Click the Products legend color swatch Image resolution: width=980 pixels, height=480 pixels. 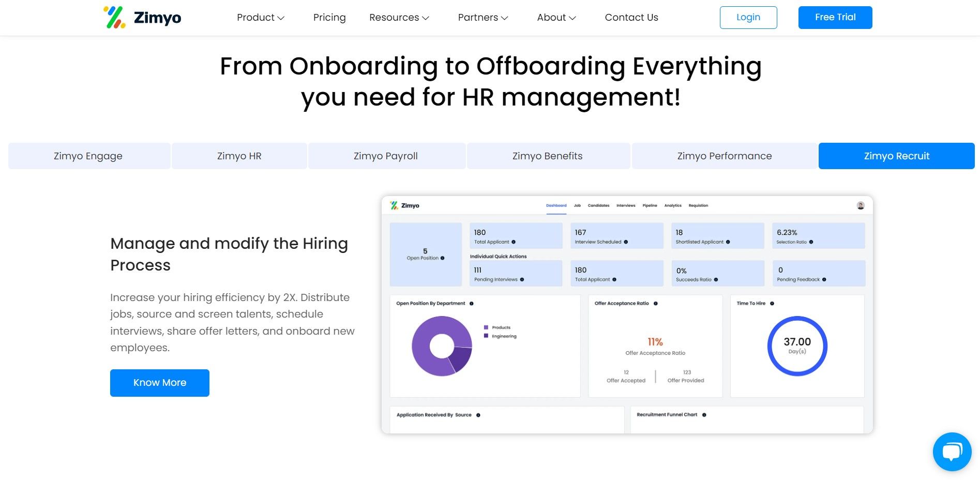(x=486, y=327)
